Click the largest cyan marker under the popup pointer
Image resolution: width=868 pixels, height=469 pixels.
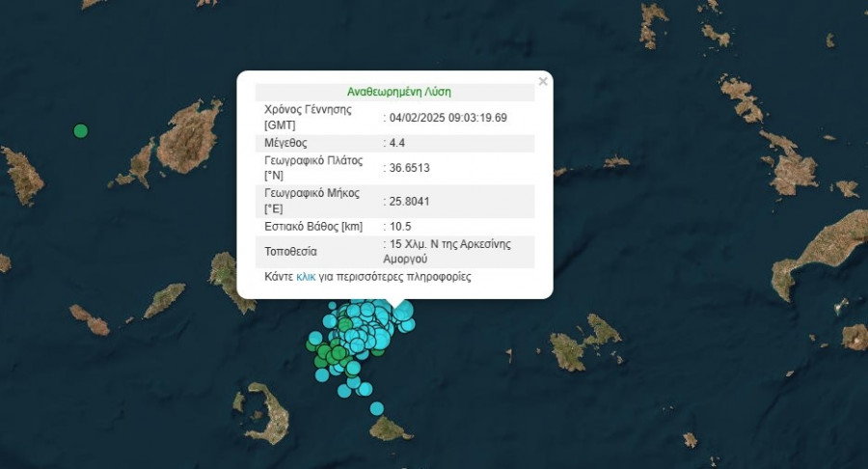click(x=402, y=311)
